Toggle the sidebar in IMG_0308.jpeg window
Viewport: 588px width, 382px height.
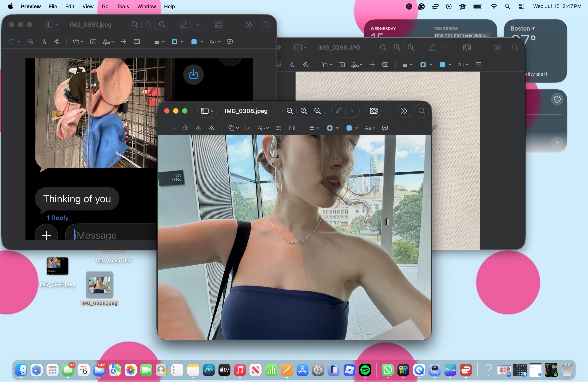coord(205,111)
